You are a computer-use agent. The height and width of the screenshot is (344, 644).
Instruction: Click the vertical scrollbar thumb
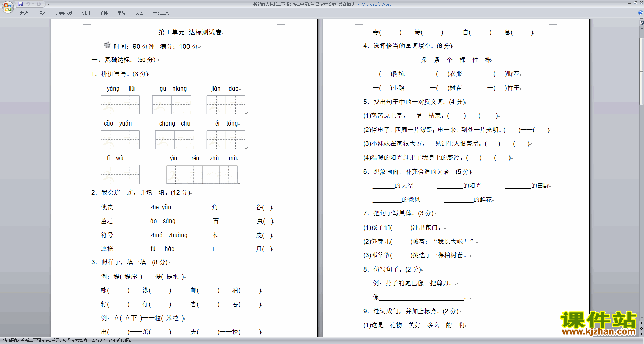[642, 71]
